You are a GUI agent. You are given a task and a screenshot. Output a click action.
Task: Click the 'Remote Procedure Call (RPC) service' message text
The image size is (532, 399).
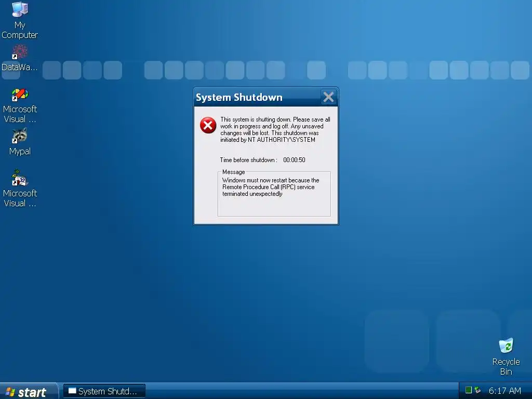269,187
